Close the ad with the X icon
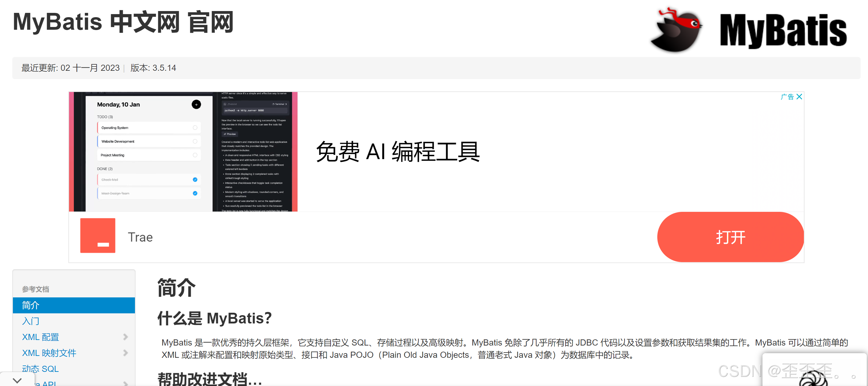The image size is (868, 386). click(x=799, y=97)
